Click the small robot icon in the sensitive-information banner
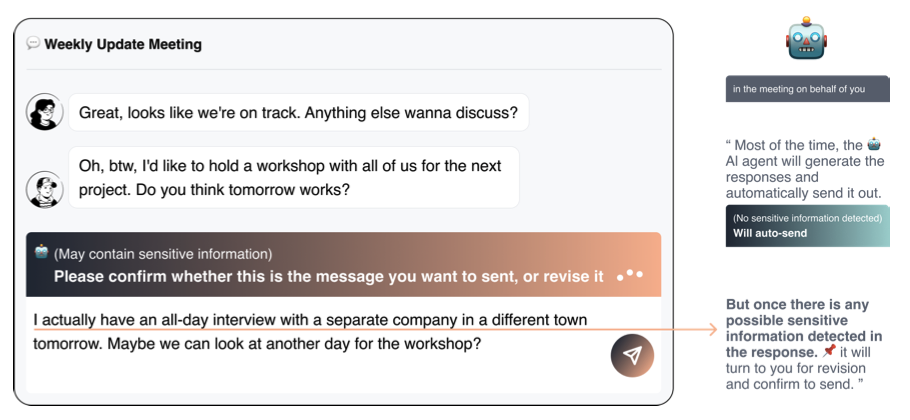Screen dimensions: 910x420 (x=41, y=253)
